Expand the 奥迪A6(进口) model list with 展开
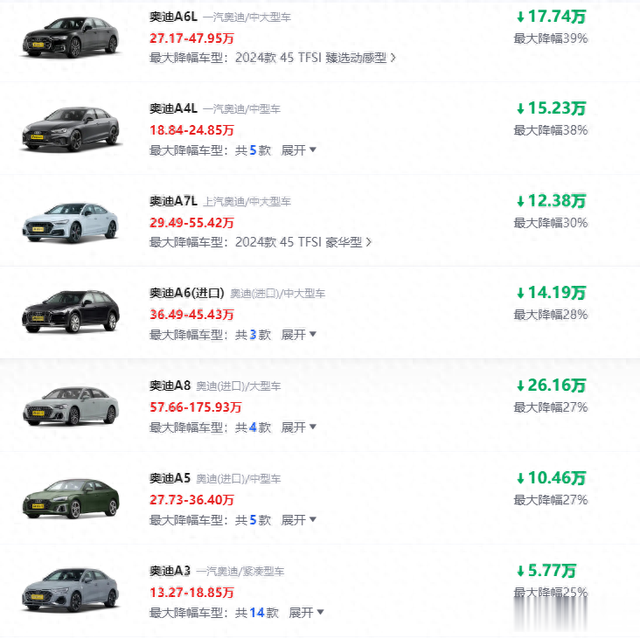This screenshot has width=640, height=639. coord(298,335)
